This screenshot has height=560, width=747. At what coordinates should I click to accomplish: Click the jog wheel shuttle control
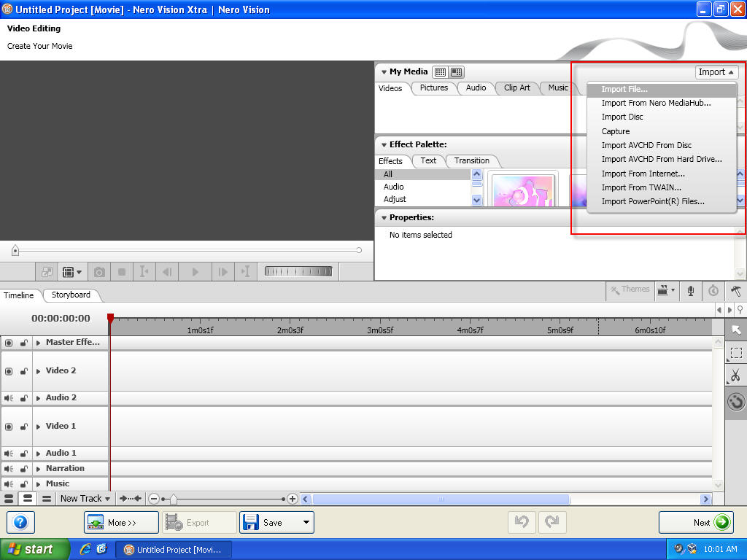(x=298, y=272)
